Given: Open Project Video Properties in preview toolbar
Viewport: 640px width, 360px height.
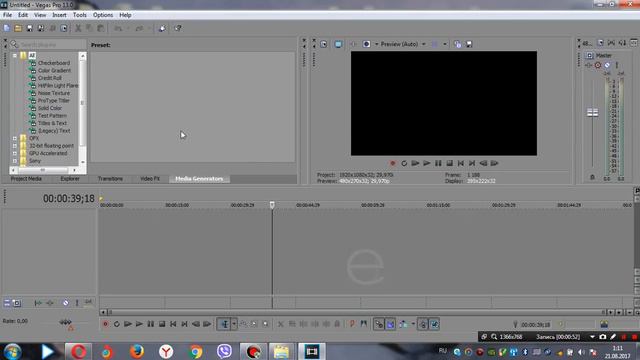Looking at the screenshot, I should click(x=324, y=44).
